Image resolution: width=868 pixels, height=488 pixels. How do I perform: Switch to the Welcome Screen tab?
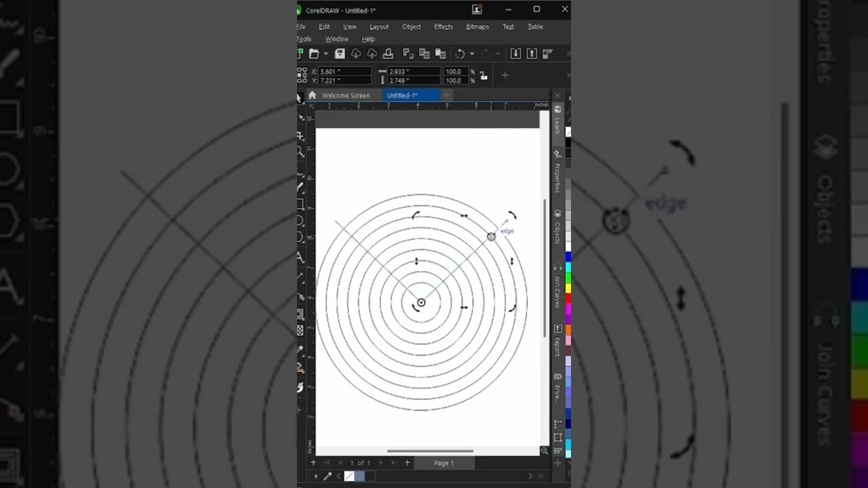click(x=346, y=96)
